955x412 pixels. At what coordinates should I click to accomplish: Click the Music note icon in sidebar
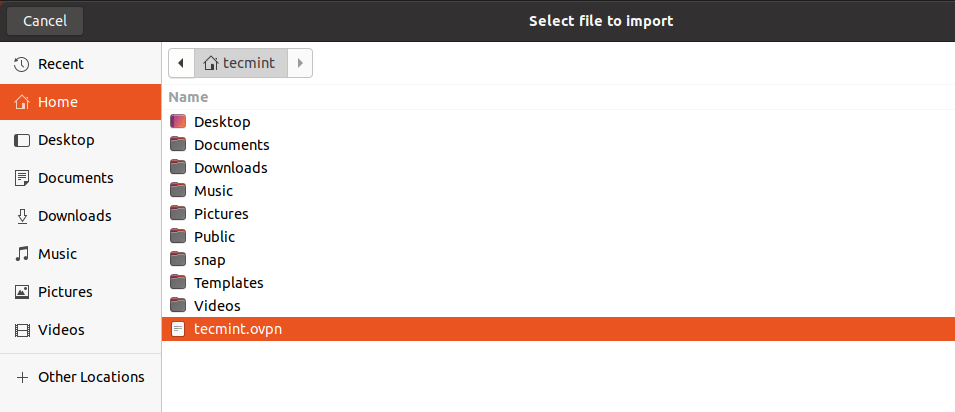pos(21,254)
